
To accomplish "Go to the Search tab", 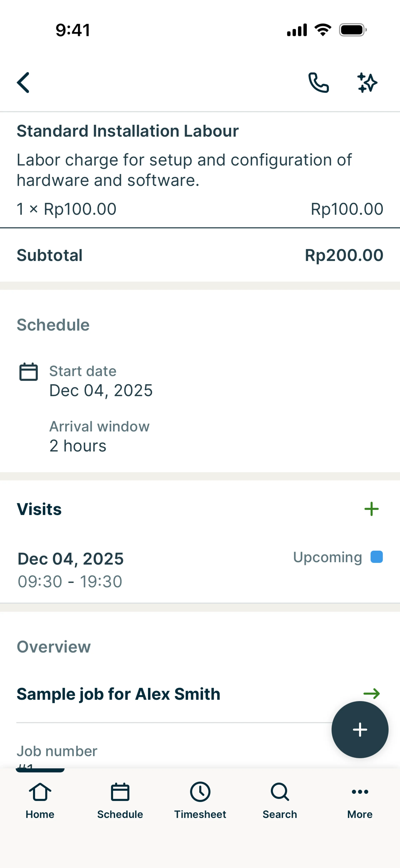I will pos(280,800).
